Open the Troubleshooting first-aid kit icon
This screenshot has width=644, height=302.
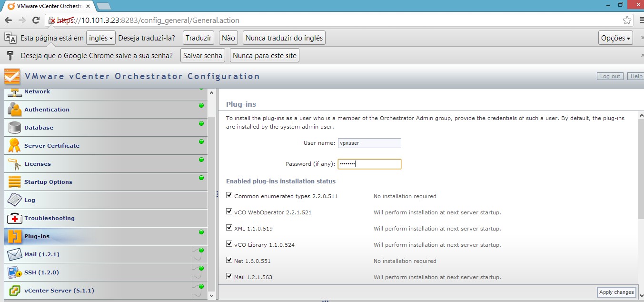(x=15, y=218)
